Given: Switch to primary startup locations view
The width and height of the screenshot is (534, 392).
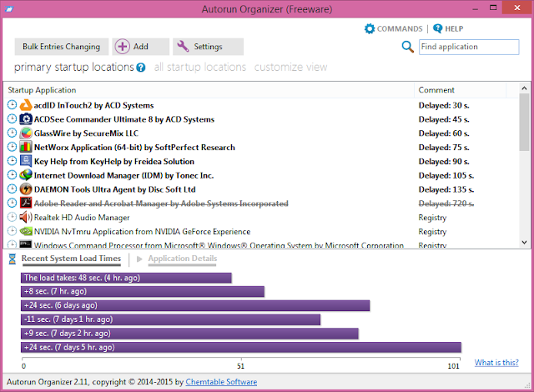Looking at the screenshot, I should [74, 67].
